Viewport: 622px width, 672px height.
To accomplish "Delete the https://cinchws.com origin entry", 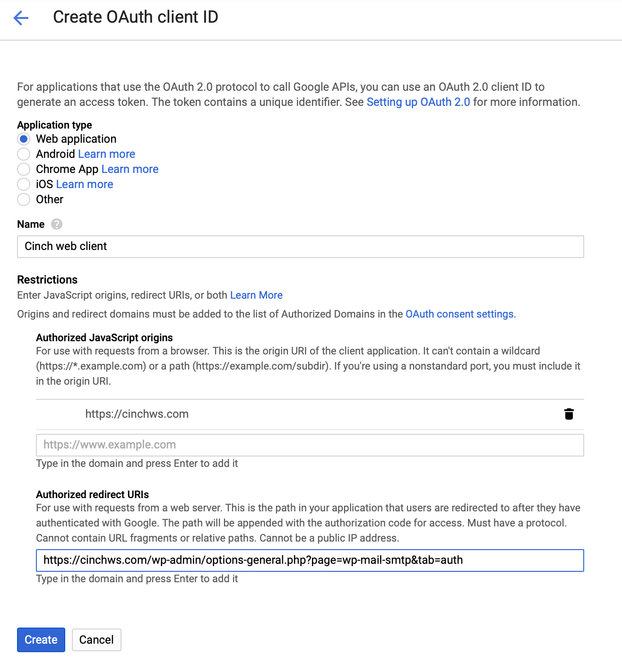I will (x=569, y=414).
